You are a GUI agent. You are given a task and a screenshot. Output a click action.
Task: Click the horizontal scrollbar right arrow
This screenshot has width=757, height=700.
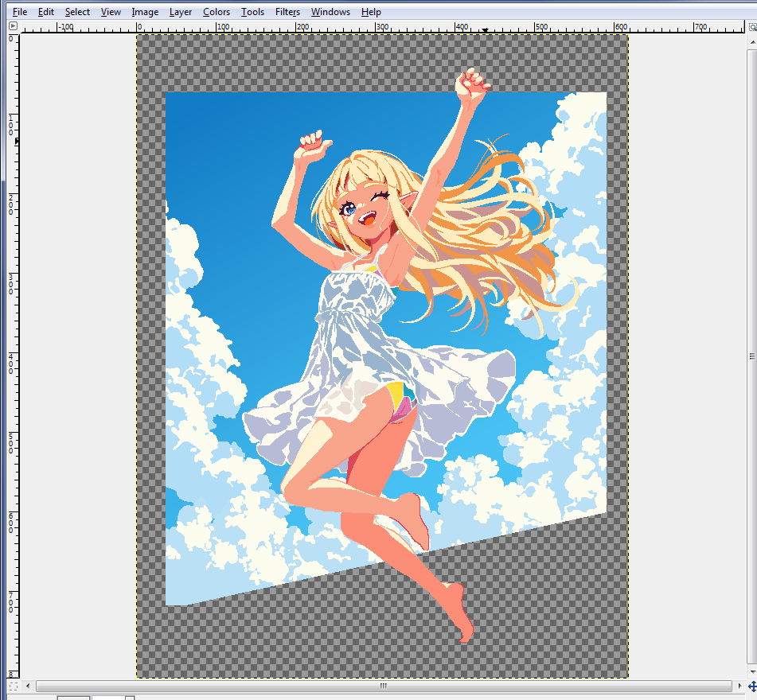click(738, 686)
